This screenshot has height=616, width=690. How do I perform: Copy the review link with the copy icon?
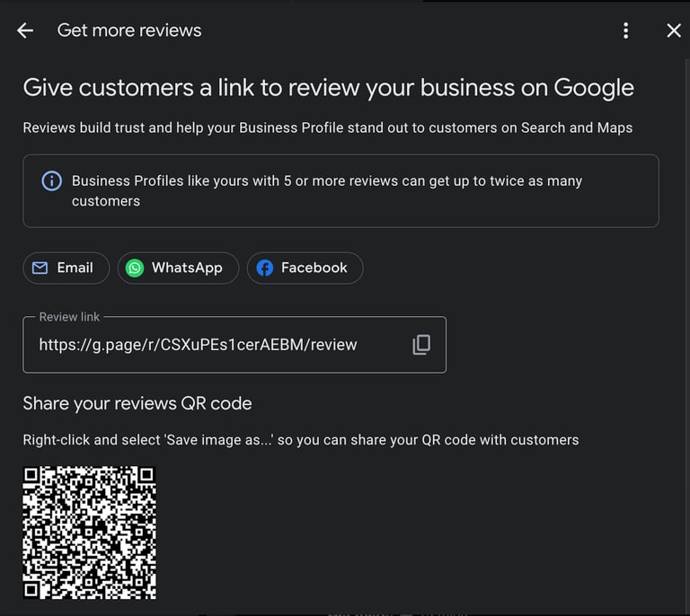pyautogui.click(x=421, y=345)
